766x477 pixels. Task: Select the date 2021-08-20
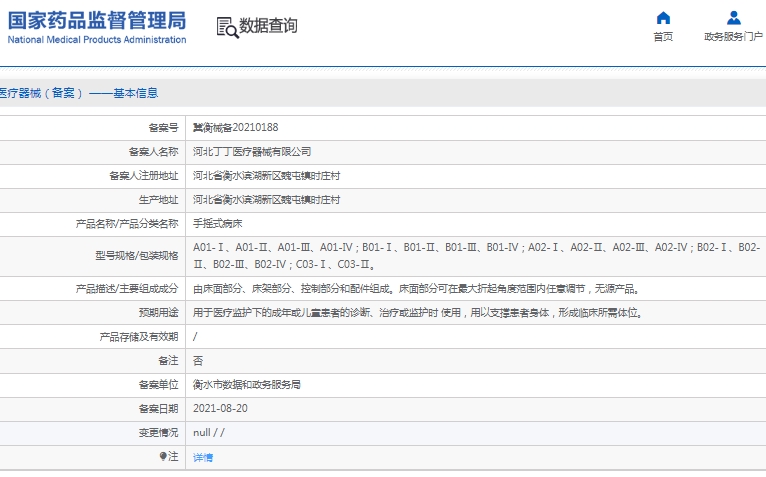220,409
